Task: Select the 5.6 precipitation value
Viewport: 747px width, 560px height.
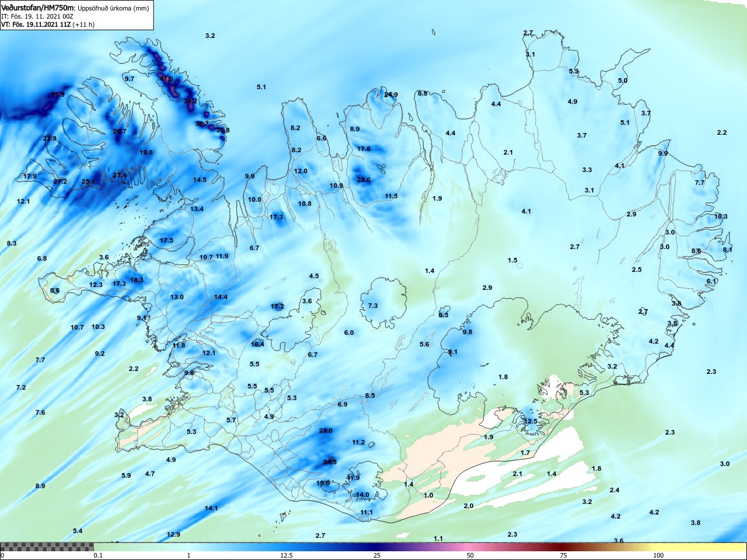Action: point(424,344)
